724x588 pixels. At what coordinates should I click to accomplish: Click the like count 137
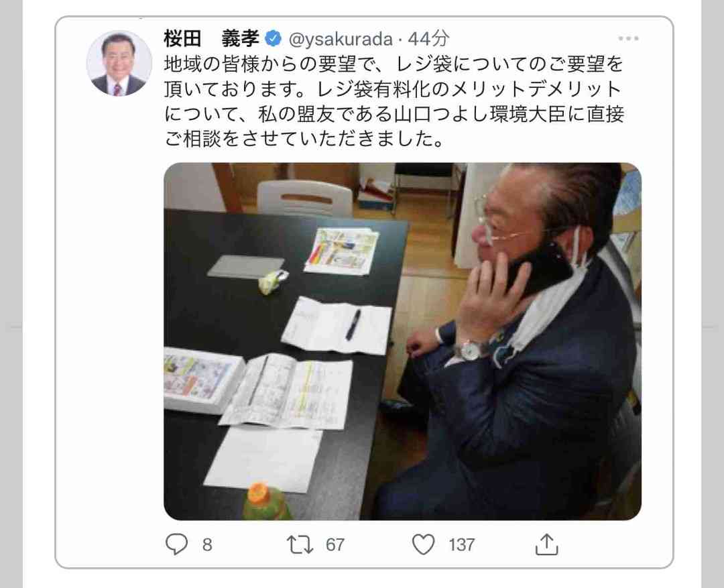click(461, 544)
